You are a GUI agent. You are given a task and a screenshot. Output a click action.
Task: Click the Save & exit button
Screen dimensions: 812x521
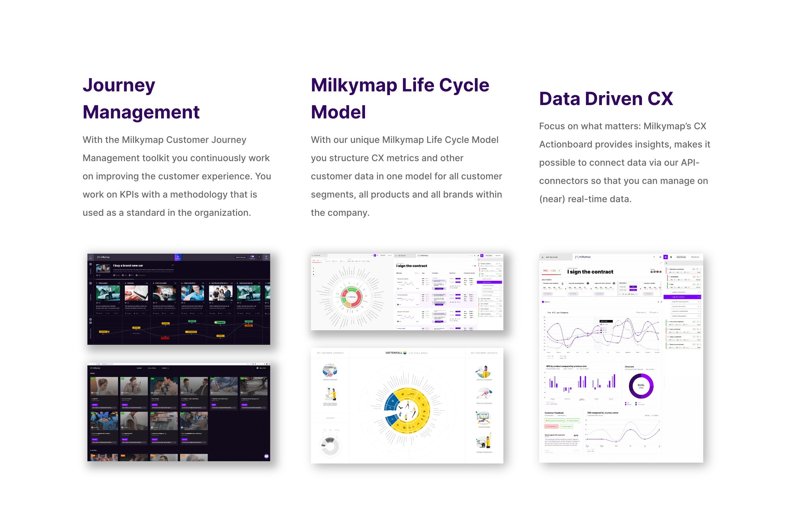click(x=695, y=257)
